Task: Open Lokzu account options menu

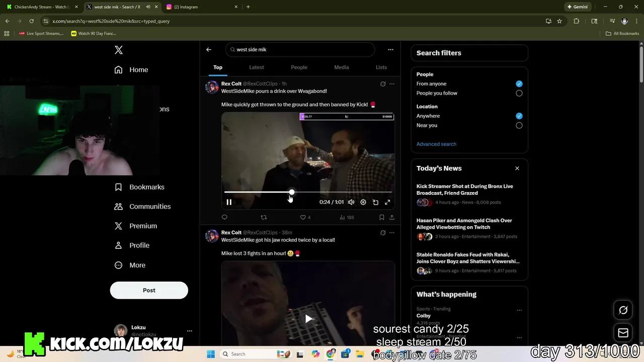Action: [x=190, y=331]
